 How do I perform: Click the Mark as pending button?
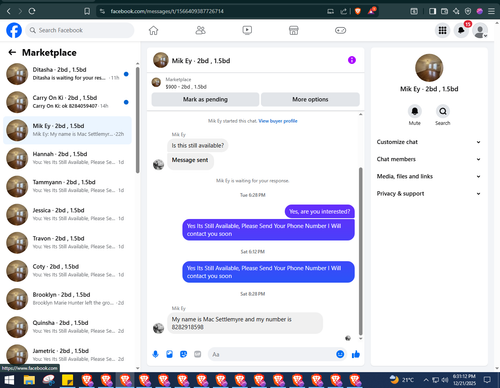[205, 99]
